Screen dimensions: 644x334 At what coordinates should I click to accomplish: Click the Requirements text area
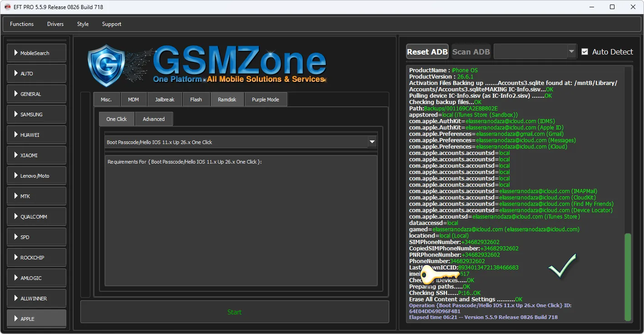coord(241,221)
